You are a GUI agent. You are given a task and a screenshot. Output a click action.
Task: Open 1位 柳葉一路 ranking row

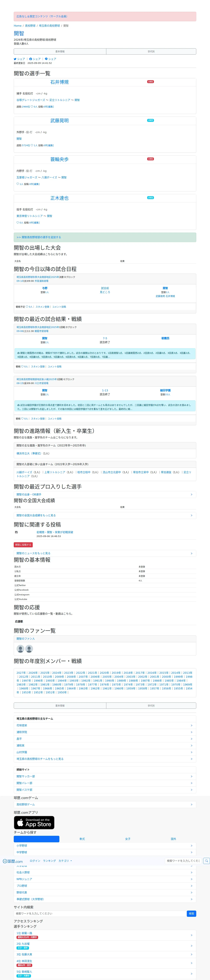[105, 935]
